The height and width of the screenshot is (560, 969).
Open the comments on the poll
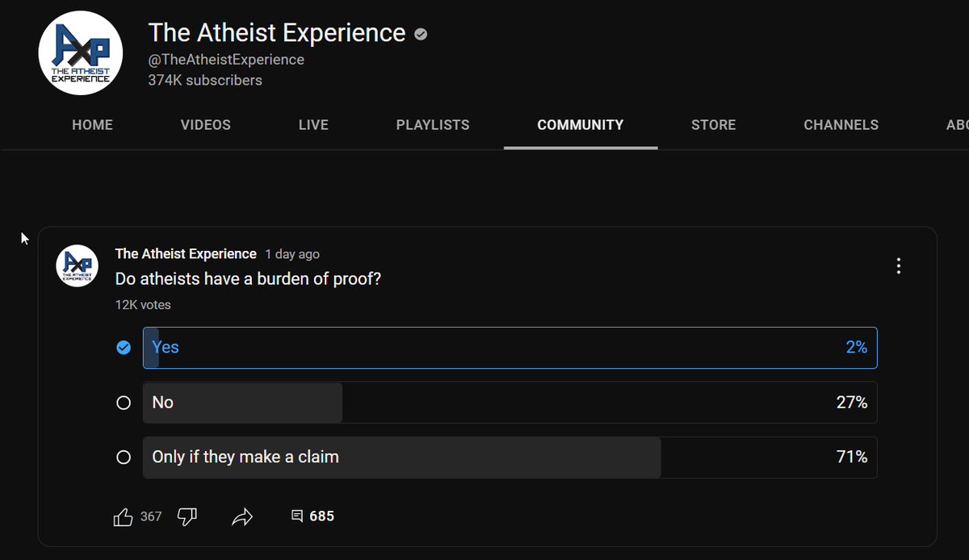[313, 516]
